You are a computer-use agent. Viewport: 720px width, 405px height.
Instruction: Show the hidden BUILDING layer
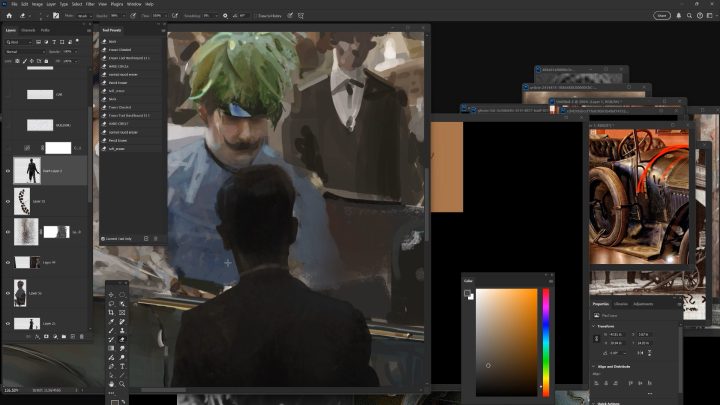pos(8,125)
